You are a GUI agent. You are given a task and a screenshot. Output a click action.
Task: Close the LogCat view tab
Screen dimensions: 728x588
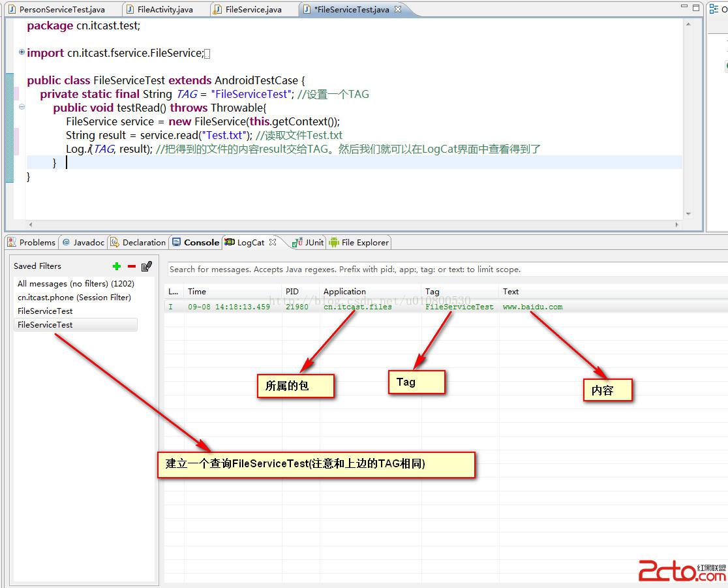[x=273, y=242]
